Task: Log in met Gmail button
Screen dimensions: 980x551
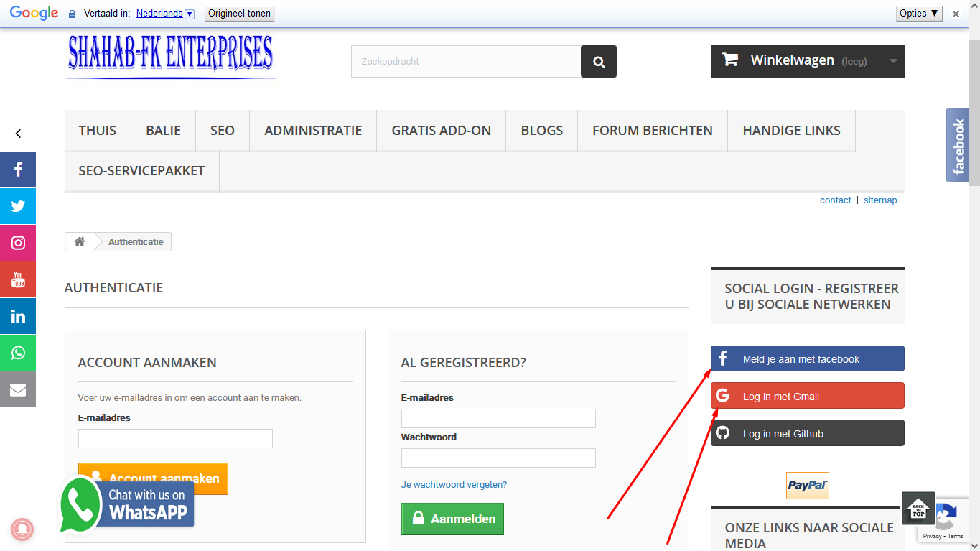Action: click(x=808, y=396)
